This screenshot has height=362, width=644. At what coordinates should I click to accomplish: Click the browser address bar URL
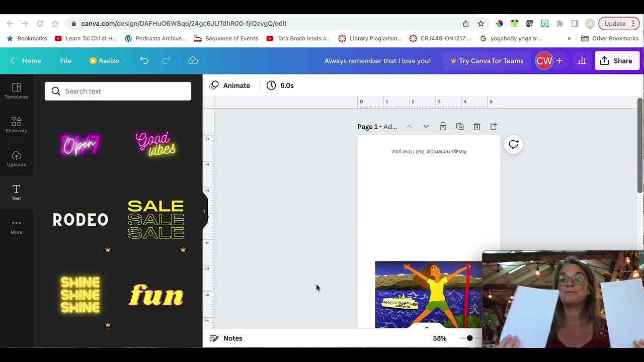[x=184, y=24]
